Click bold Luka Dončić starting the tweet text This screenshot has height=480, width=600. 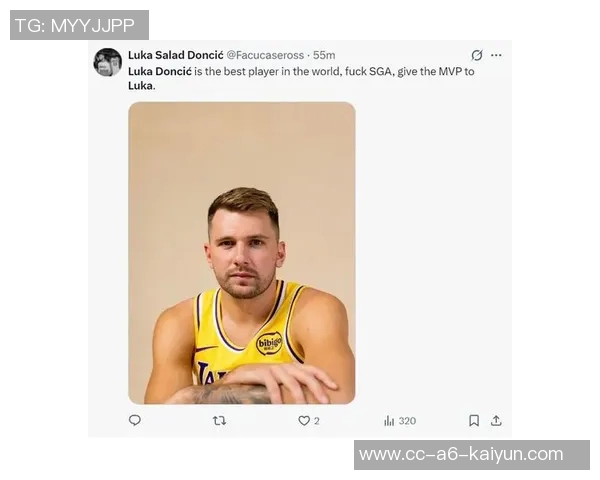161,71
